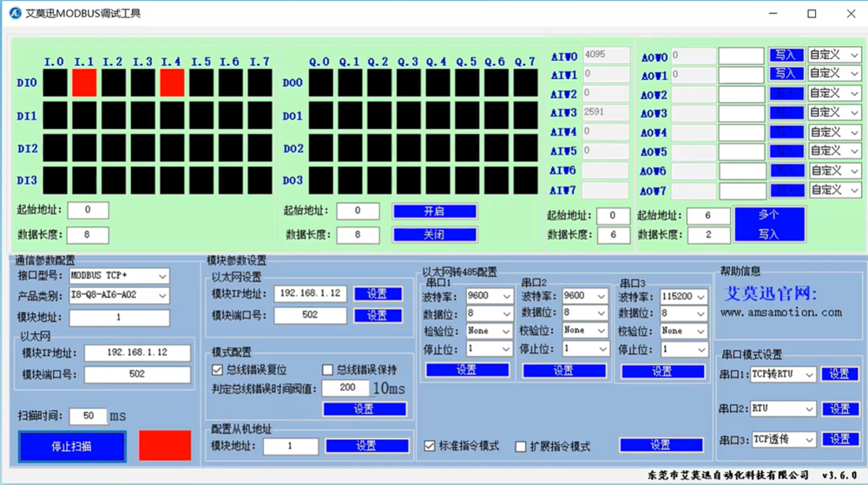Click the red status box beside 停止扫描

point(165,445)
